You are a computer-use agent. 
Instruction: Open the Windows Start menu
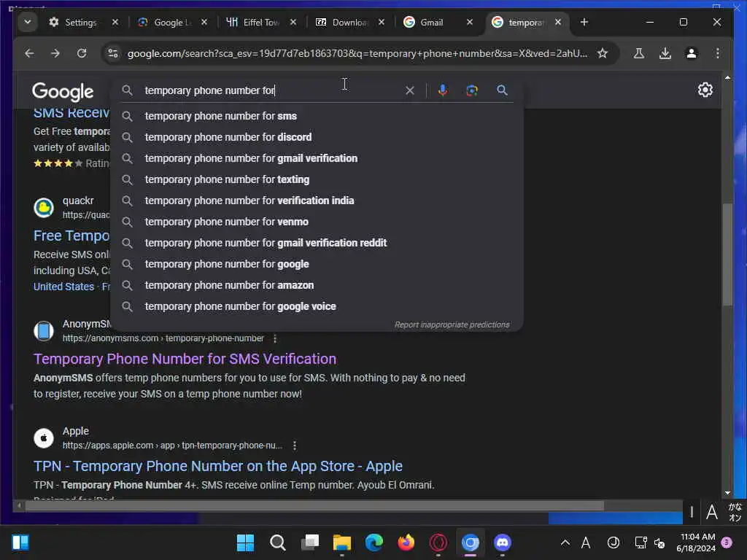point(245,542)
